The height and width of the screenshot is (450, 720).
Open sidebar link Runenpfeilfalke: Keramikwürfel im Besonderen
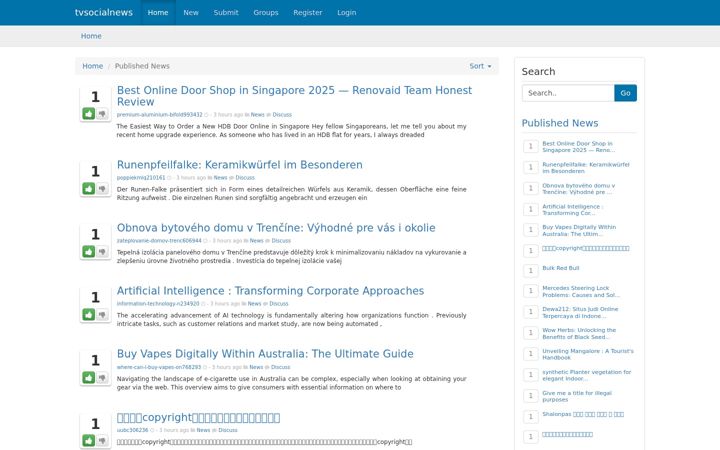pyautogui.click(x=586, y=168)
